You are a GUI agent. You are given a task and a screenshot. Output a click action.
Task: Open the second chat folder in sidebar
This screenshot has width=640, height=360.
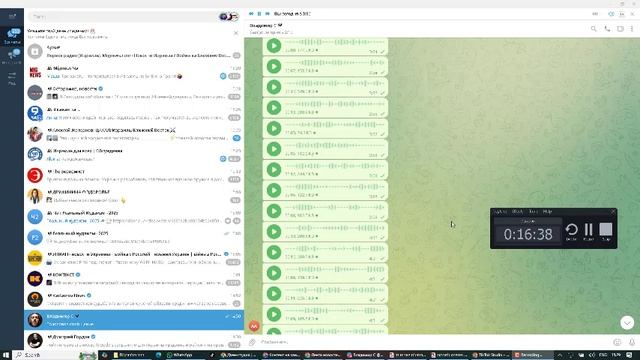pyautogui.click(x=12, y=57)
